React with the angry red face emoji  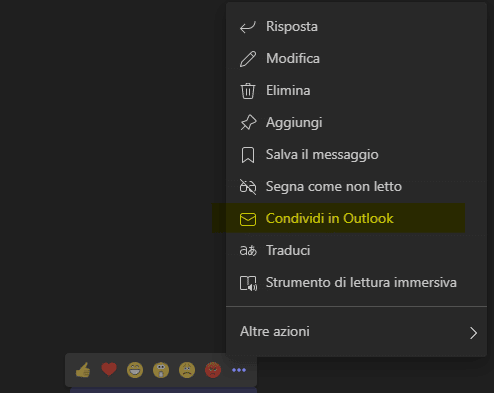point(213,370)
